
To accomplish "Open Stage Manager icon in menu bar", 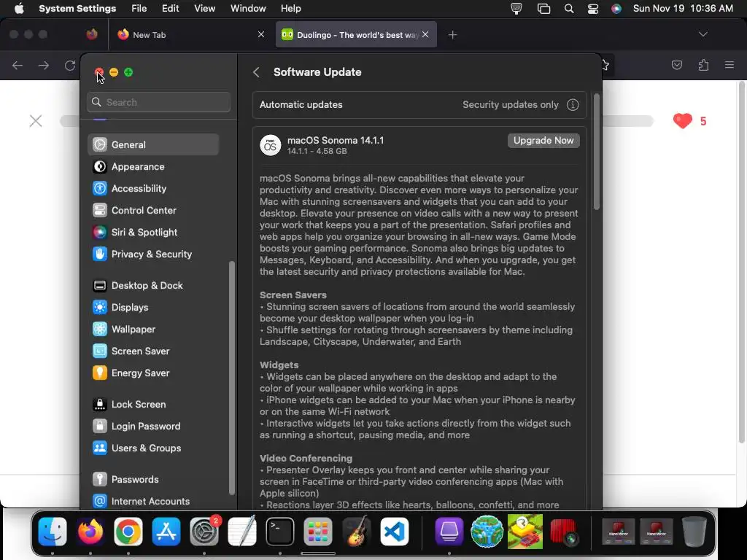I will pos(543,9).
